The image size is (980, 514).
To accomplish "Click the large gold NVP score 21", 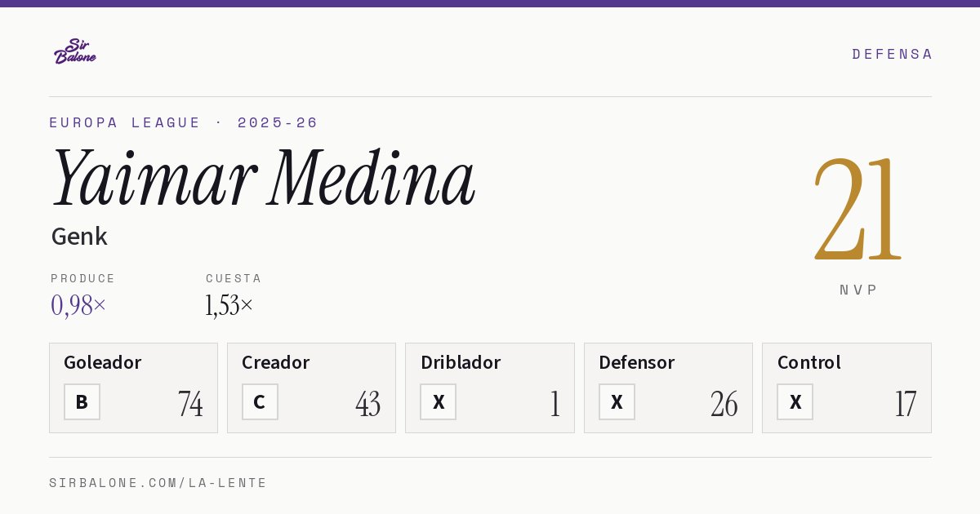I will coord(857,210).
